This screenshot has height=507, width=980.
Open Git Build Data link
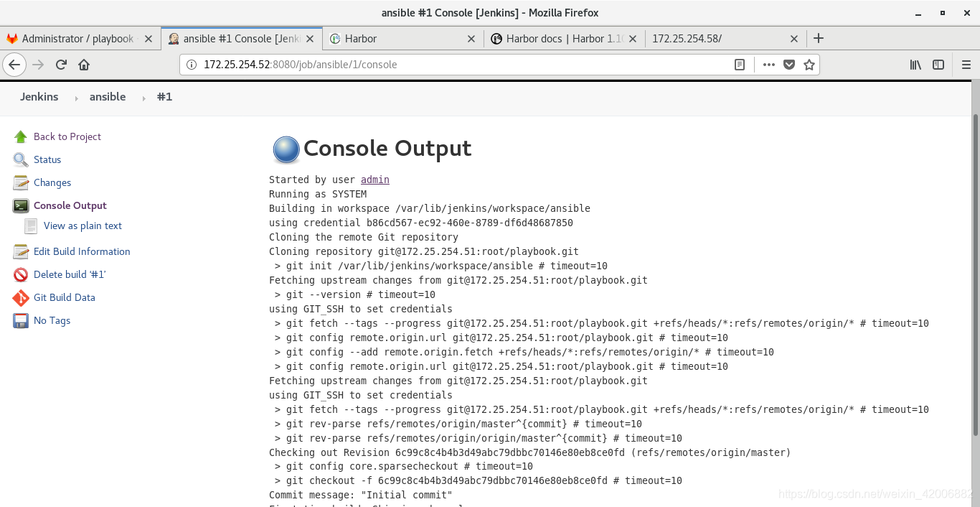(65, 297)
